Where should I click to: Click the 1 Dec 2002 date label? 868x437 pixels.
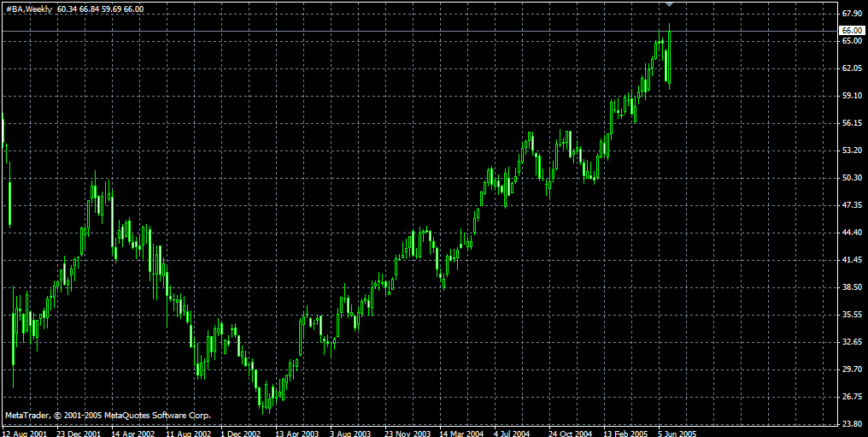pos(242,433)
